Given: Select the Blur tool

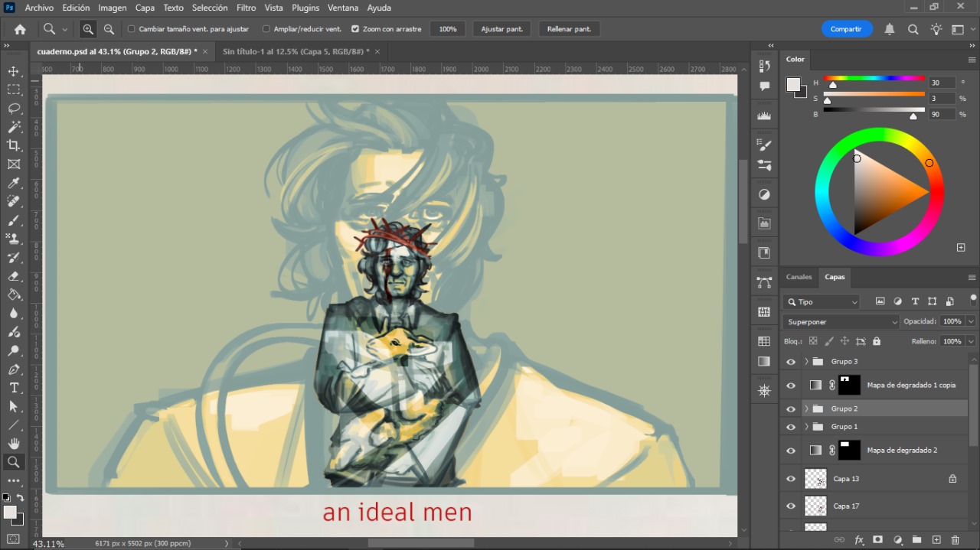Looking at the screenshot, I should (14, 314).
